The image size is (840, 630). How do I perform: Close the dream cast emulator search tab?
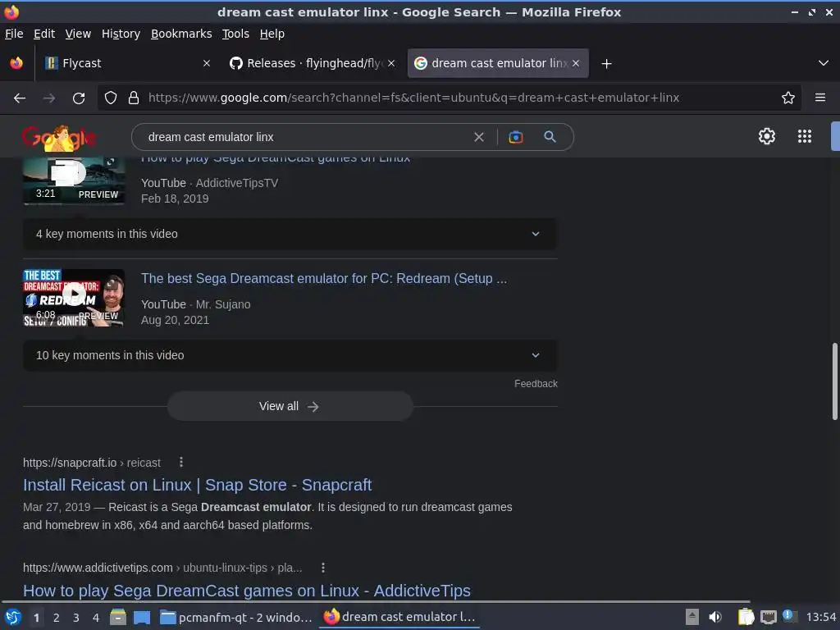(x=576, y=63)
